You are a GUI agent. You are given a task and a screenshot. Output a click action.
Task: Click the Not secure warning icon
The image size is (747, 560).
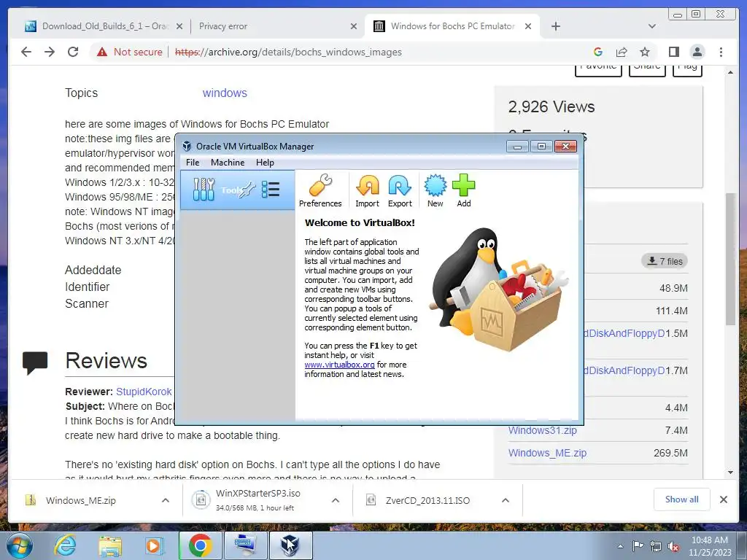pyautogui.click(x=102, y=52)
